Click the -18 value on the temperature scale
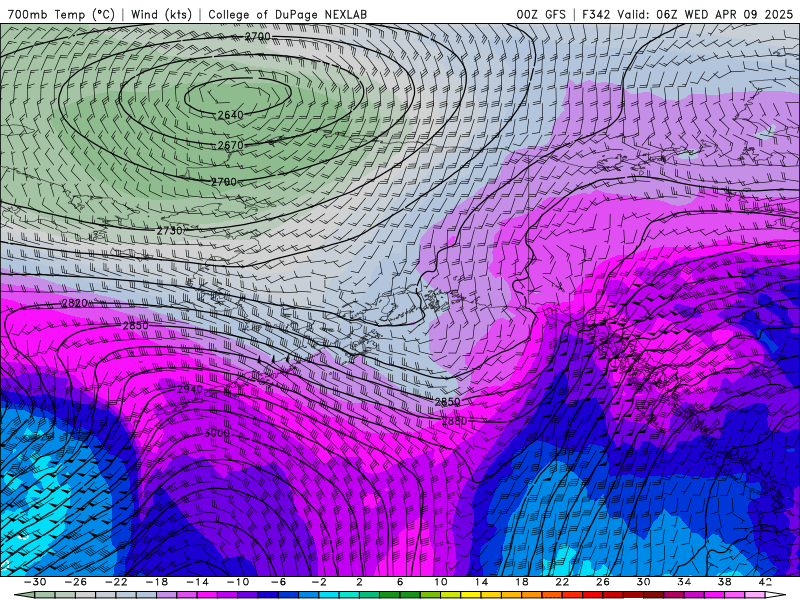The width and height of the screenshot is (800, 600). (x=157, y=582)
